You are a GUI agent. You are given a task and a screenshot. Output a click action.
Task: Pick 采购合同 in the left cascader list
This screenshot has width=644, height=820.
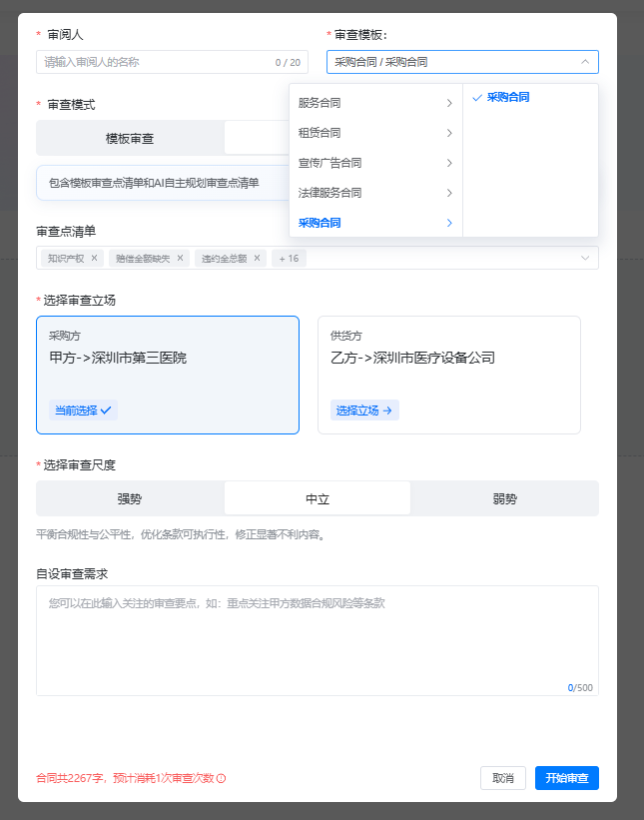pyautogui.click(x=320, y=223)
